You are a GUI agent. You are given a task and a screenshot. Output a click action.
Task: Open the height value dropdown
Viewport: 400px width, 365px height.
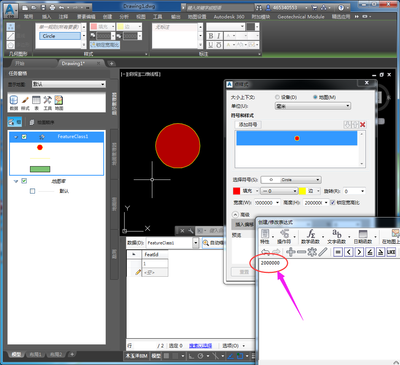326,202
